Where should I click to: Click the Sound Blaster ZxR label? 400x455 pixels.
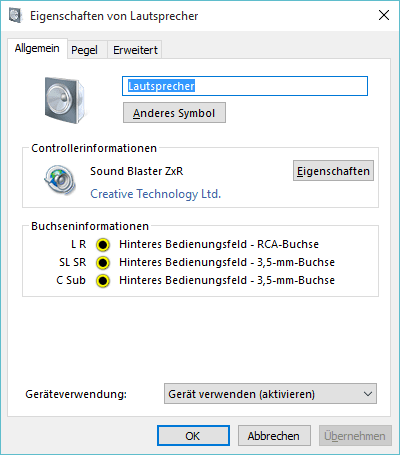(137, 171)
